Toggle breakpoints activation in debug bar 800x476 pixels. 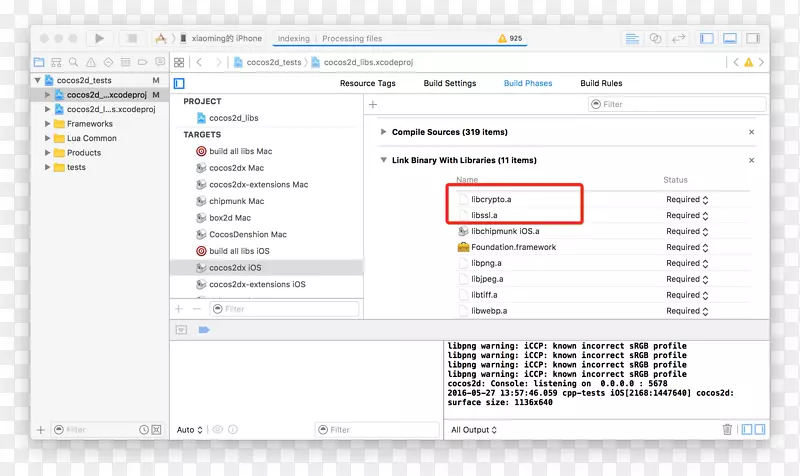coord(204,330)
